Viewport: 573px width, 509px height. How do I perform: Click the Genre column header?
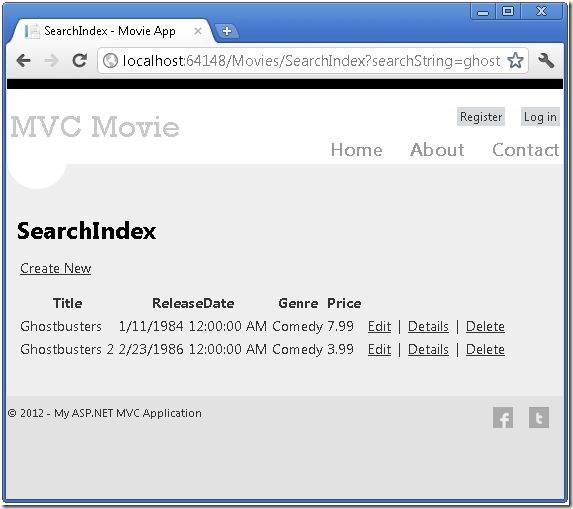[298, 303]
